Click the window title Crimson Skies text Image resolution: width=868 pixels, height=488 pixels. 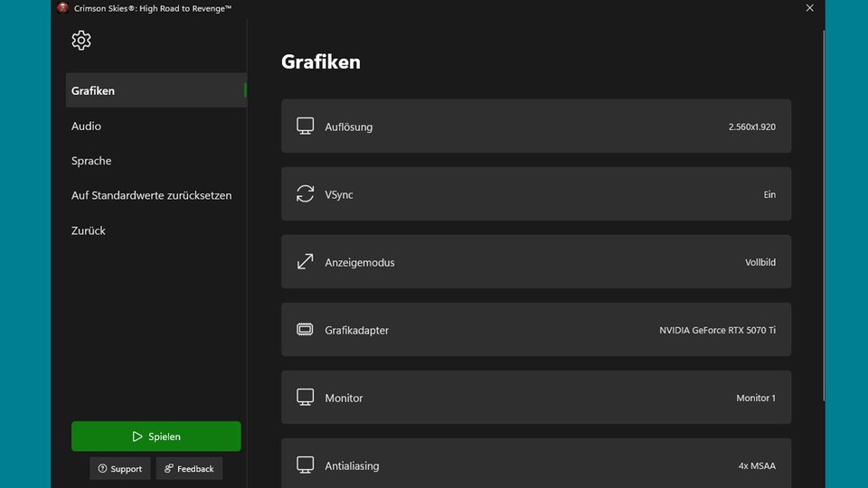pyautogui.click(x=153, y=8)
